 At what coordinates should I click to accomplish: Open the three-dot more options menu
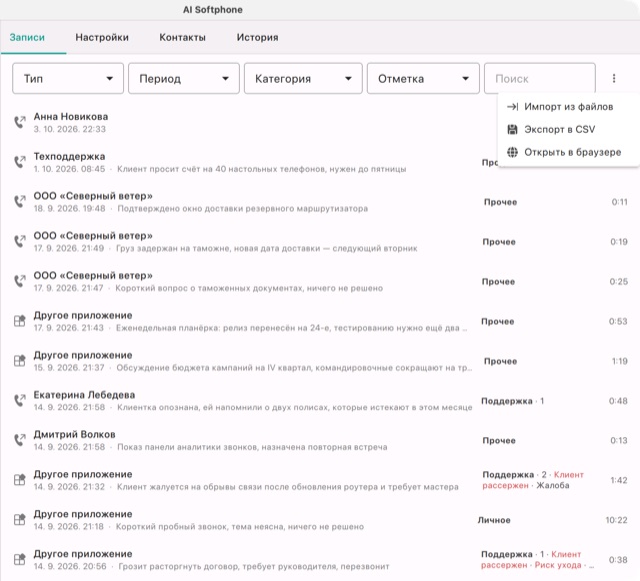[614, 78]
